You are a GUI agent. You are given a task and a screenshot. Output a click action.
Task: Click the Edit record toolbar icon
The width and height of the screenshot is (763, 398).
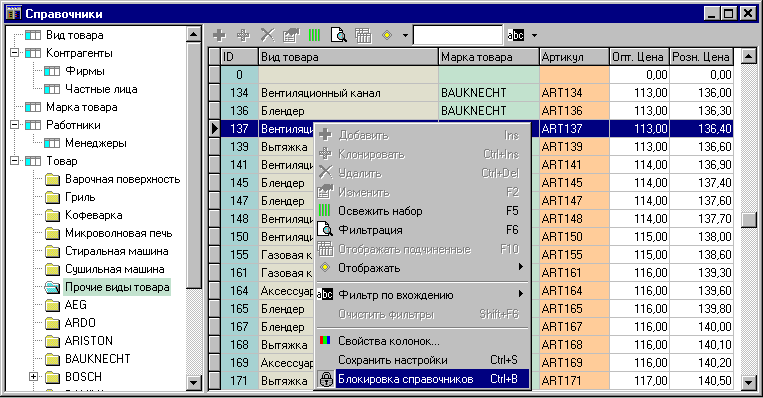point(291,35)
